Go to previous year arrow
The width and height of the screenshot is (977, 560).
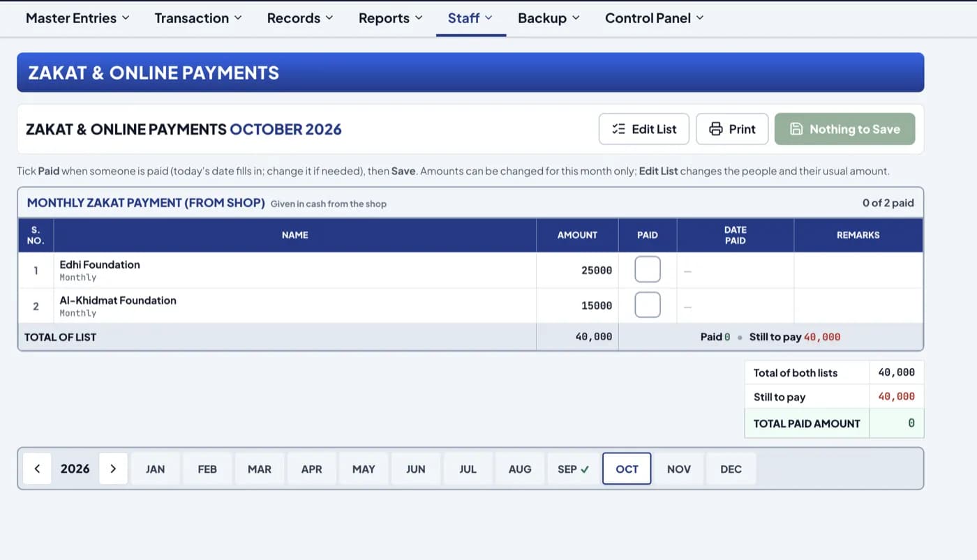(x=38, y=469)
